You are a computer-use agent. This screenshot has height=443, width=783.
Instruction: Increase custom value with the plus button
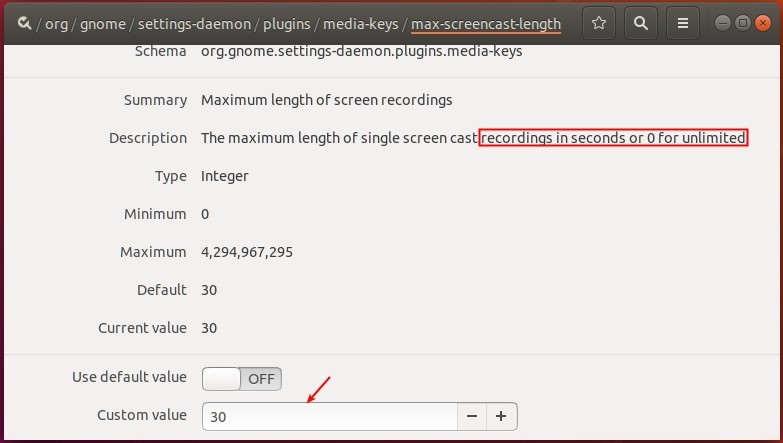click(x=501, y=416)
